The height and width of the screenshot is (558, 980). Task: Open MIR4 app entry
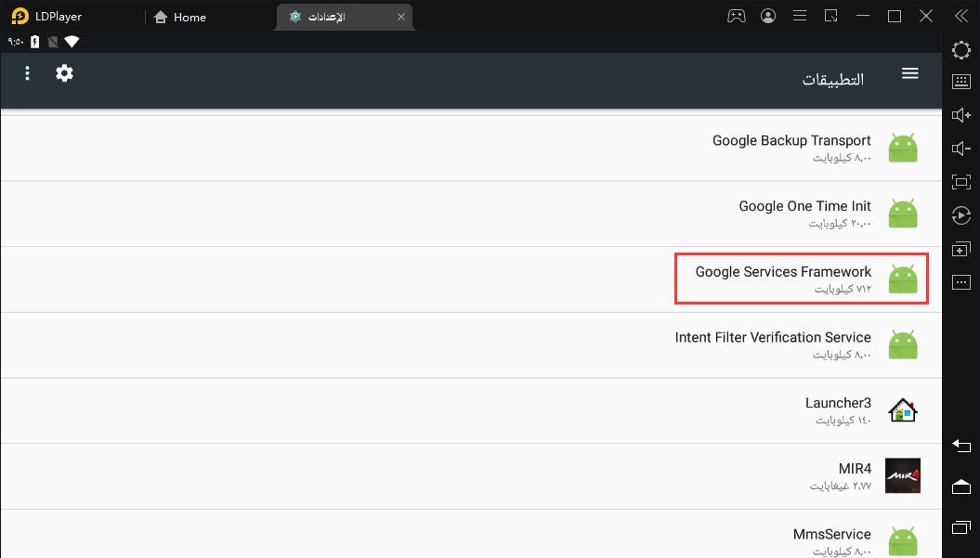click(471, 476)
